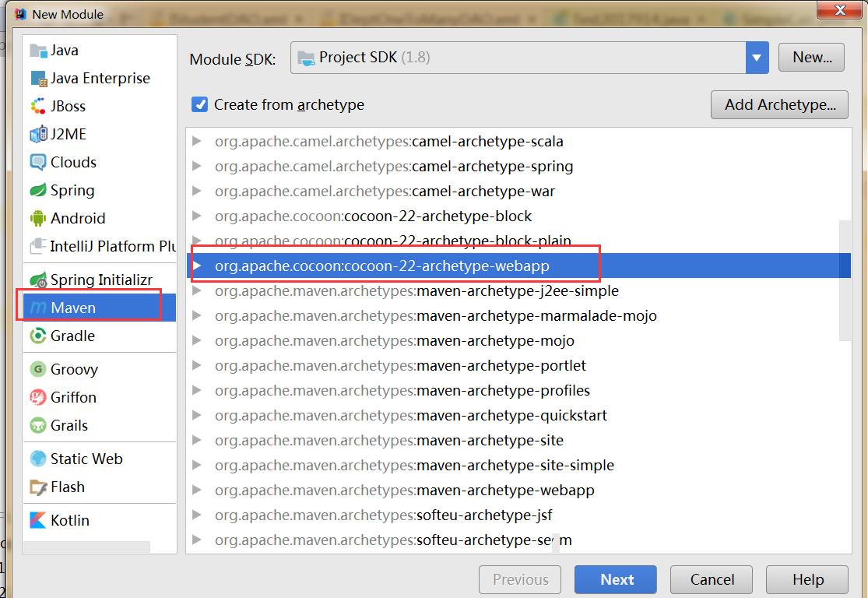Select the Flash icon
This screenshot has height=598, width=868.
(x=38, y=487)
